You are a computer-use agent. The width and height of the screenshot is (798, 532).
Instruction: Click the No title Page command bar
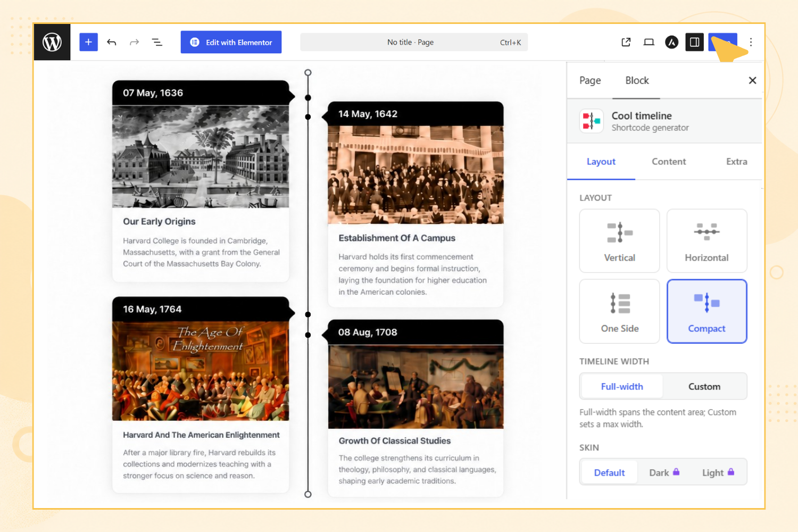pyautogui.click(x=414, y=42)
